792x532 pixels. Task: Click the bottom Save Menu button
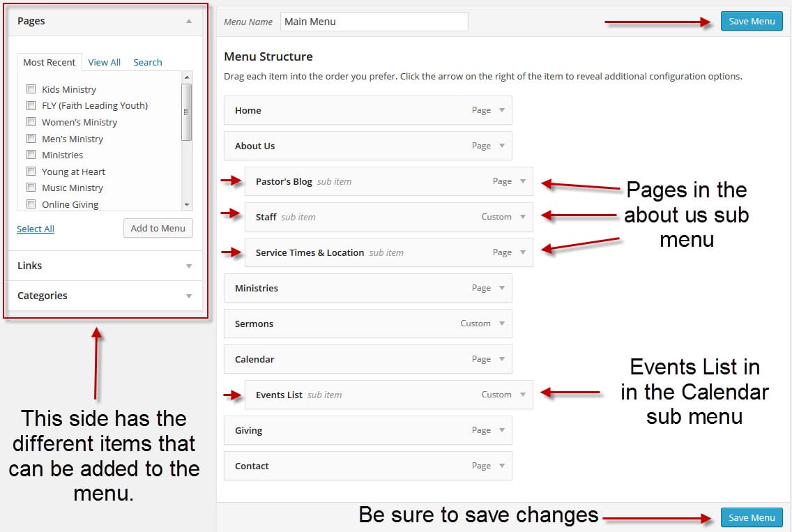click(x=752, y=517)
